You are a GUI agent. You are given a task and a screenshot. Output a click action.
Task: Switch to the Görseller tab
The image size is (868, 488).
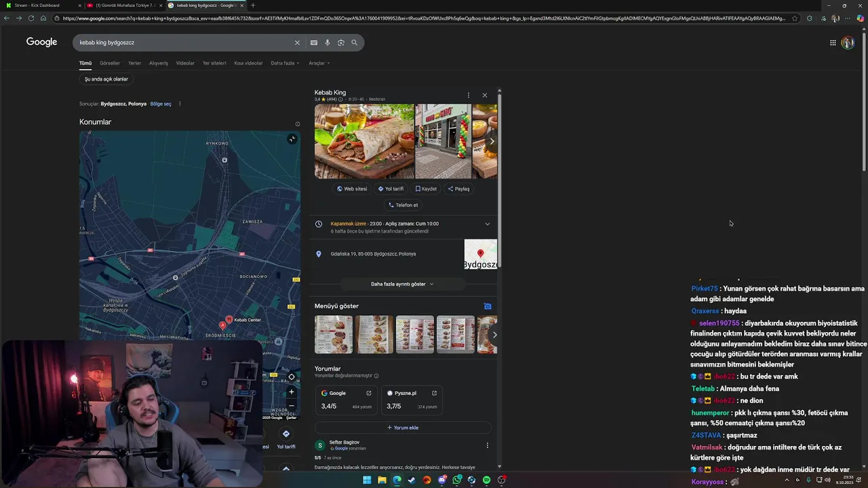pyautogui.click(x=110, y=63)
